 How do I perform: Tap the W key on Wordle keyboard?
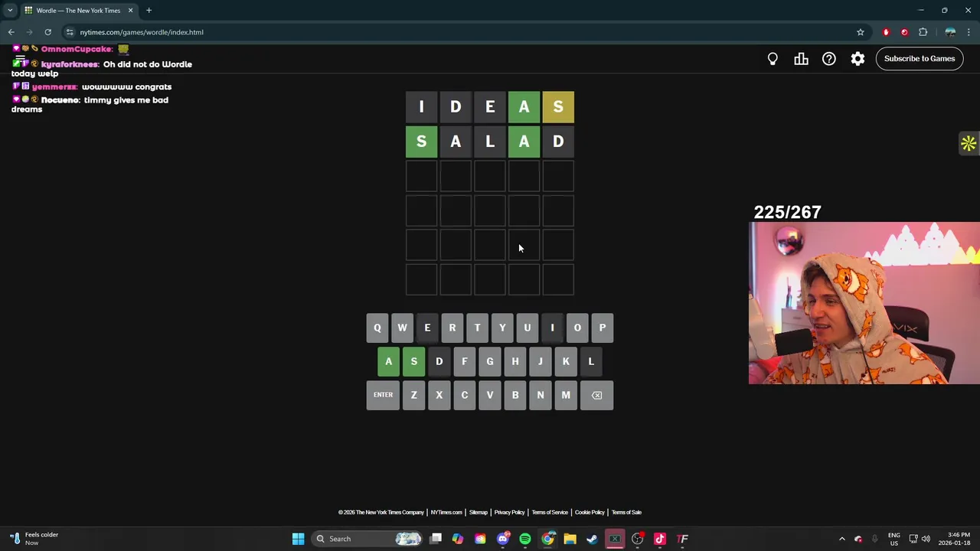[402, 328]
